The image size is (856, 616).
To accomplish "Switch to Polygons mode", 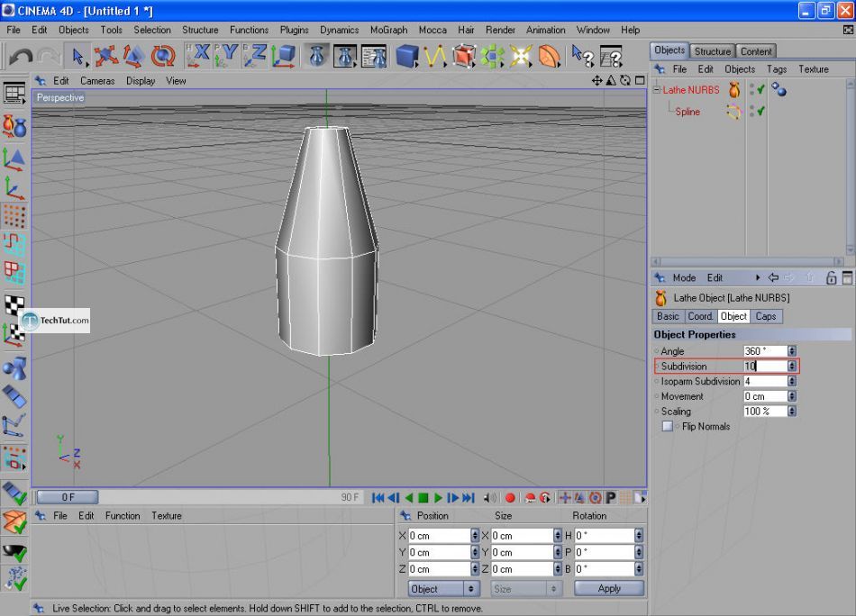I will (x=14, y=273).
